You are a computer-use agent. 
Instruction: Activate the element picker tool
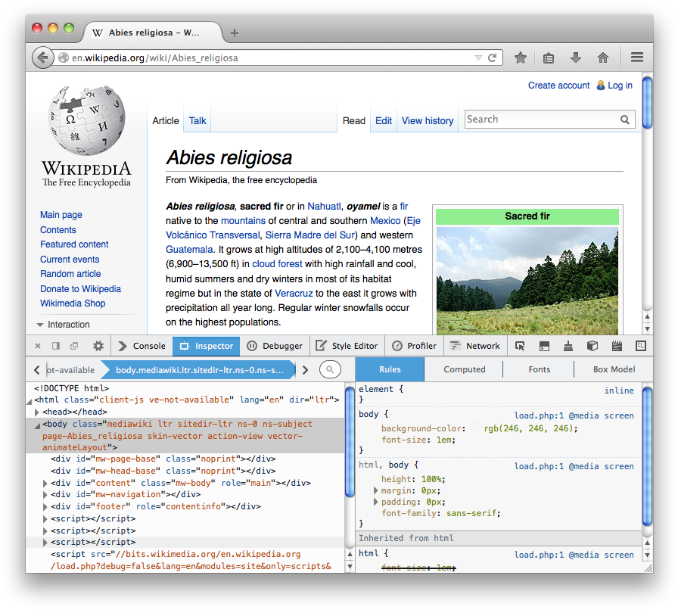520,346
